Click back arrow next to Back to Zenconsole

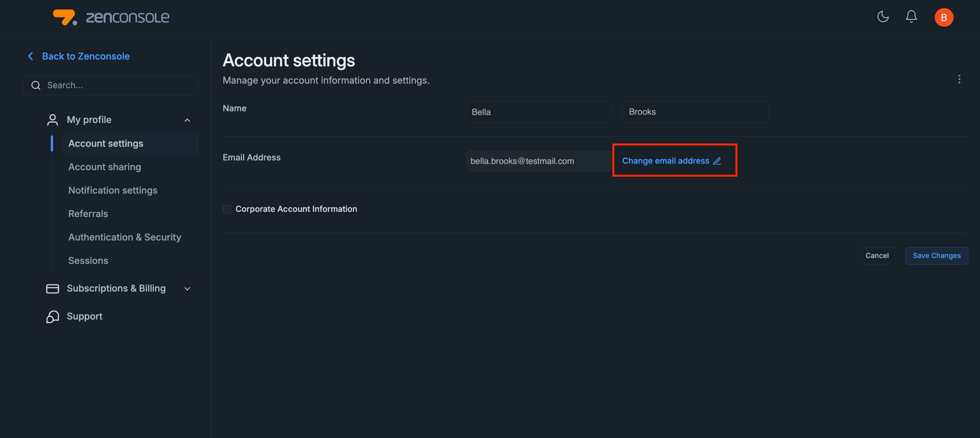tap(31, 56)
